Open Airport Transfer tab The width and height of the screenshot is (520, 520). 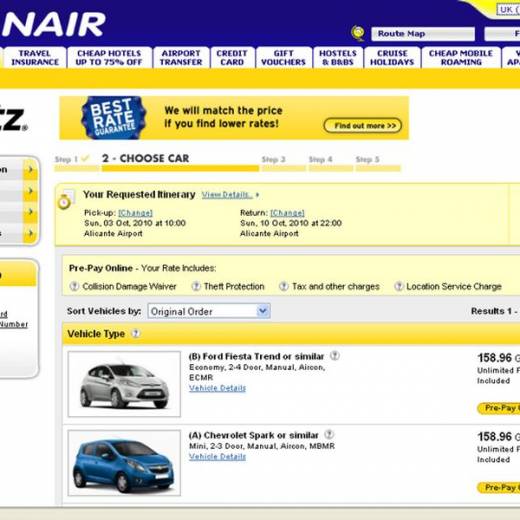coord(181,58)
